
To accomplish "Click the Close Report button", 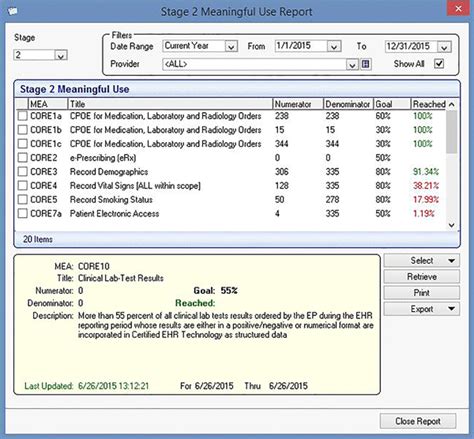I will 418,421.
